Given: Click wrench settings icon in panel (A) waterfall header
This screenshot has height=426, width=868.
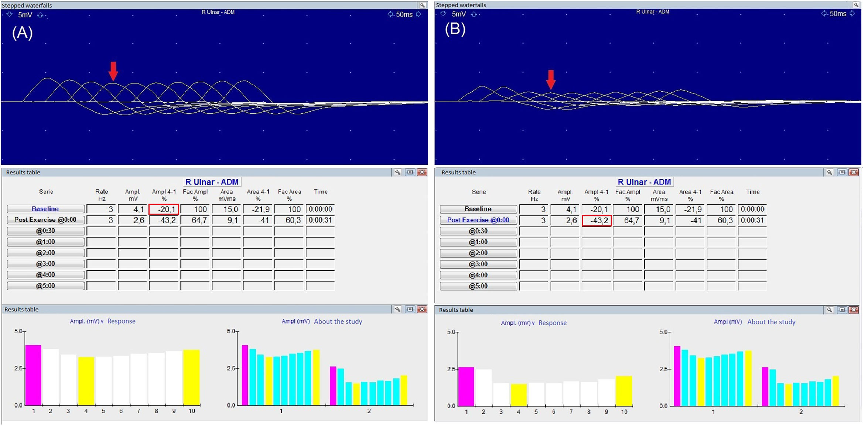Looking at the screenshot, I should click(x=422, y=5).
